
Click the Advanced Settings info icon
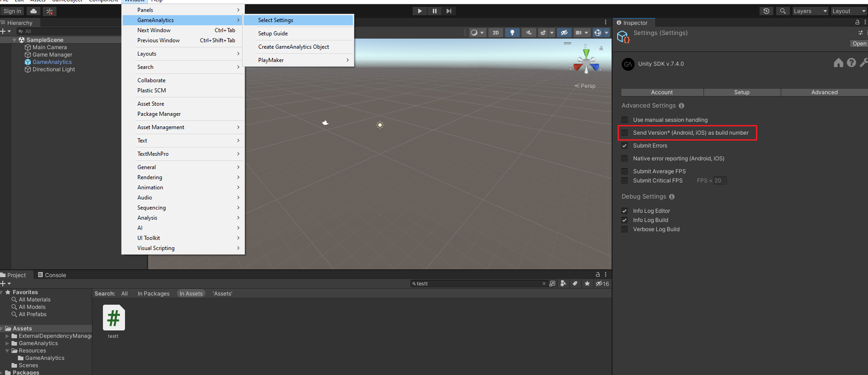[681, 106]
